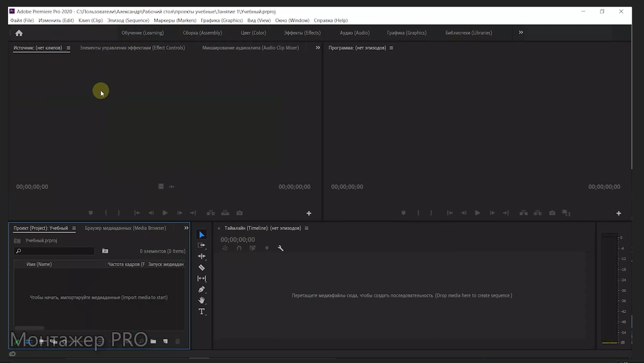Click Extract button in Program monitor
This screenshot has width=644, height=363.
537,213
